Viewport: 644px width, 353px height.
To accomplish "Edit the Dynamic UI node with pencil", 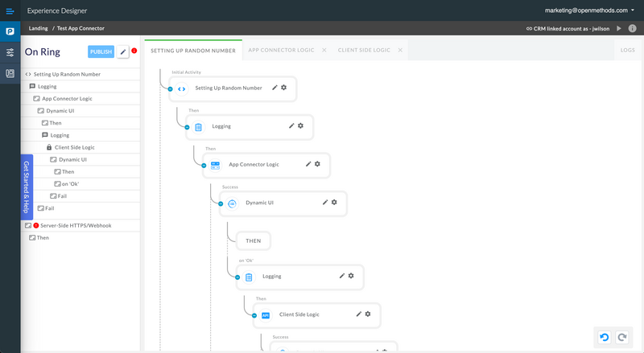I will coord(325,202).
